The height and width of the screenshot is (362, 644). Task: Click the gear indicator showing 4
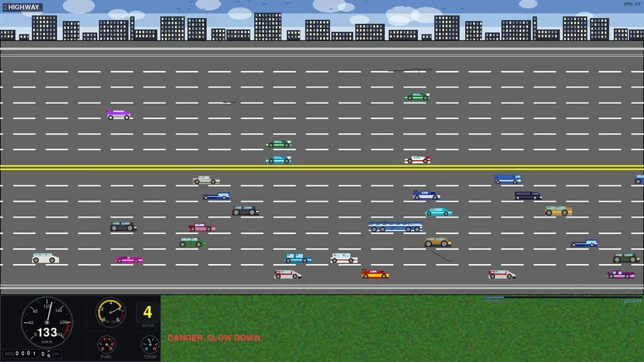(148, 313)
